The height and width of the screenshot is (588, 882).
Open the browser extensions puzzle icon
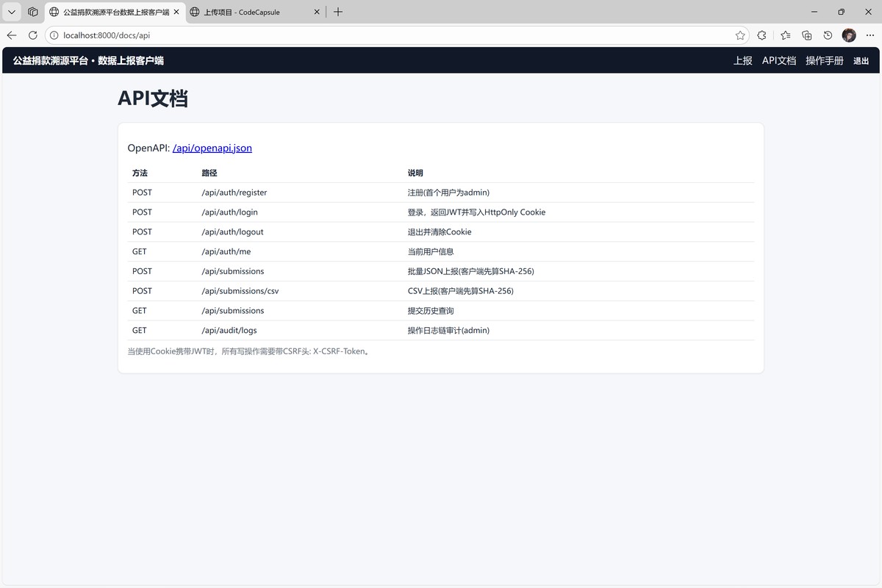click(762, 35)
